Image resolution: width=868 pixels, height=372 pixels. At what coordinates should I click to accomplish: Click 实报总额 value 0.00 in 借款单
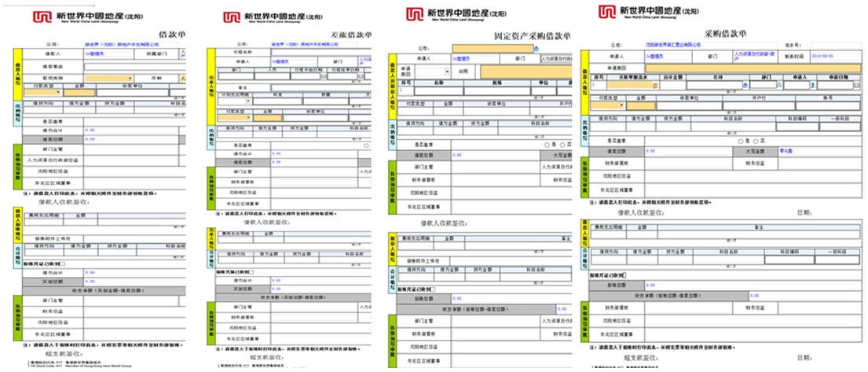[x=90, y=281]
